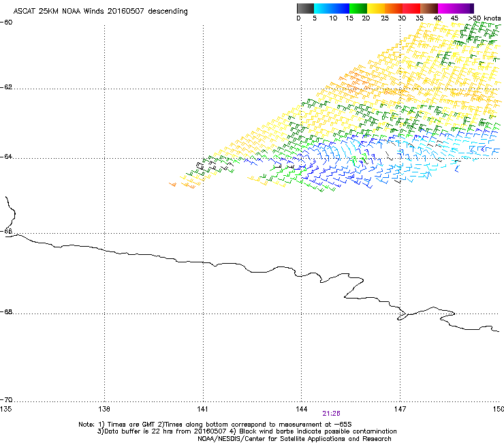Click the note line 'Times are GMT'

[131, 425]
